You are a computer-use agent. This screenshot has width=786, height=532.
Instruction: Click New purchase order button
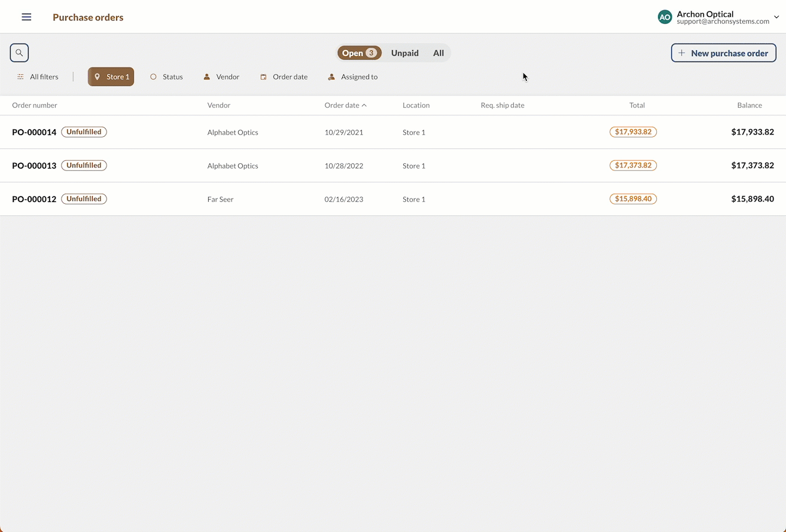tap(723, 53)
